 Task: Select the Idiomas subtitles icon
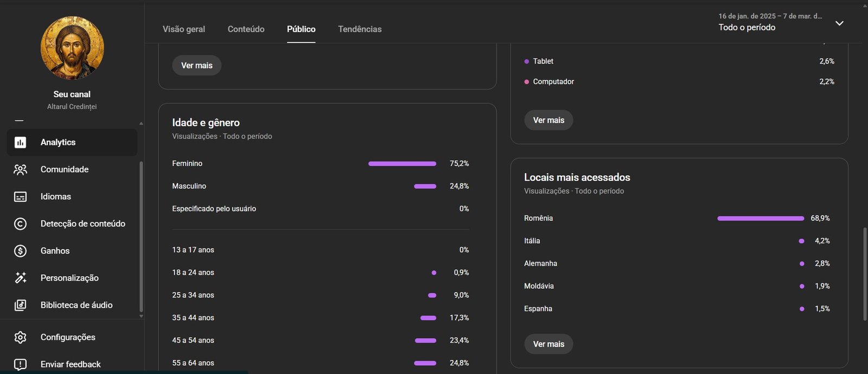(20, 196)
